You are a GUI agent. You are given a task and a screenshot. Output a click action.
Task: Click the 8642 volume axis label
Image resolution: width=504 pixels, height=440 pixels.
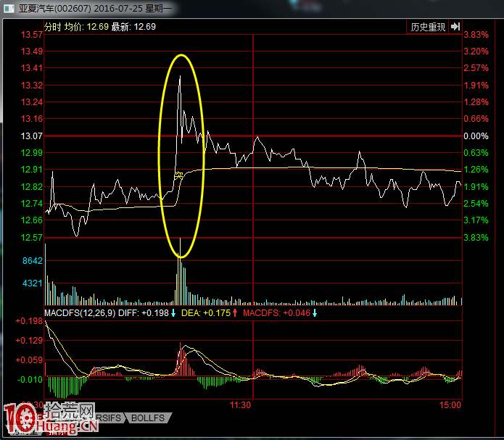click(x=33, y=261)
